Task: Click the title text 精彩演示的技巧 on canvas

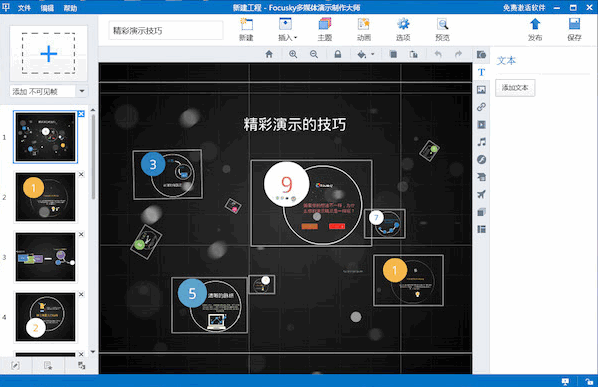Action: (294, 124)
